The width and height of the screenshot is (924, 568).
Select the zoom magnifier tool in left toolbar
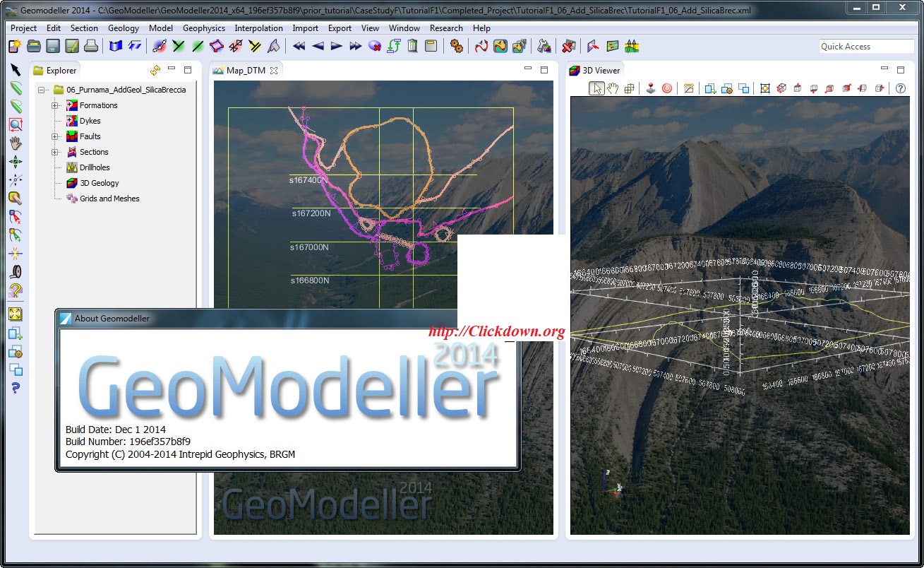tap(15, 124)
